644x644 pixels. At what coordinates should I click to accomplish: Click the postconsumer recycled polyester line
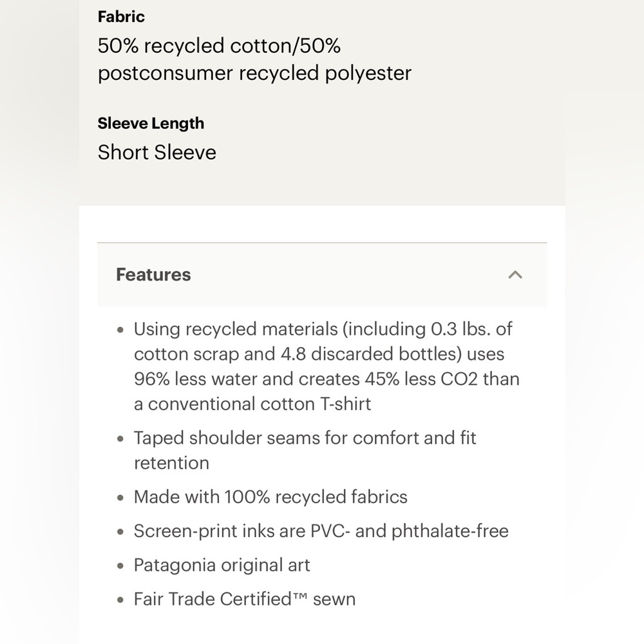[254, 73]
